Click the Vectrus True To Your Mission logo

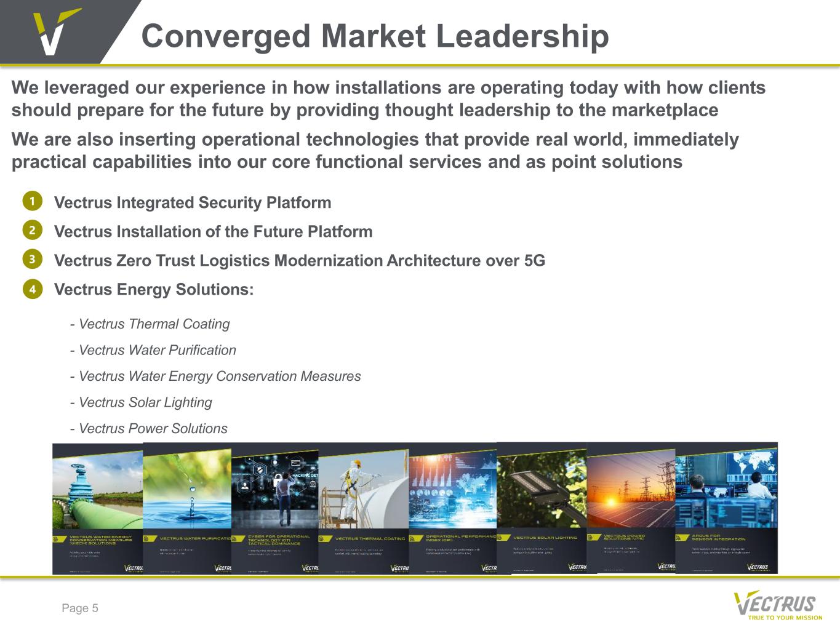click(778, 605)
